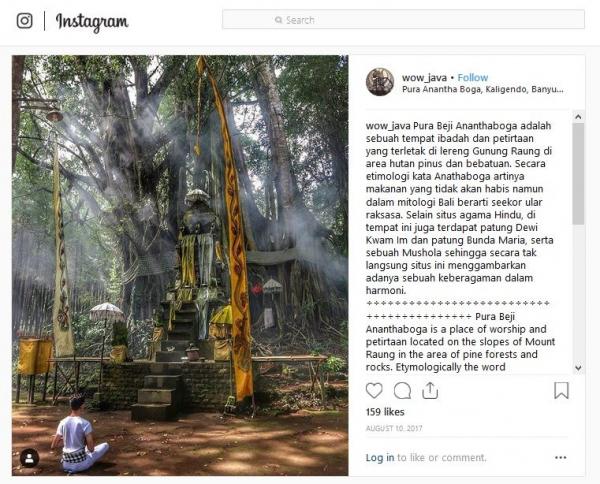Open the three-dot more options menu
This screenshot has height=484, width=600.
point(562,457)
